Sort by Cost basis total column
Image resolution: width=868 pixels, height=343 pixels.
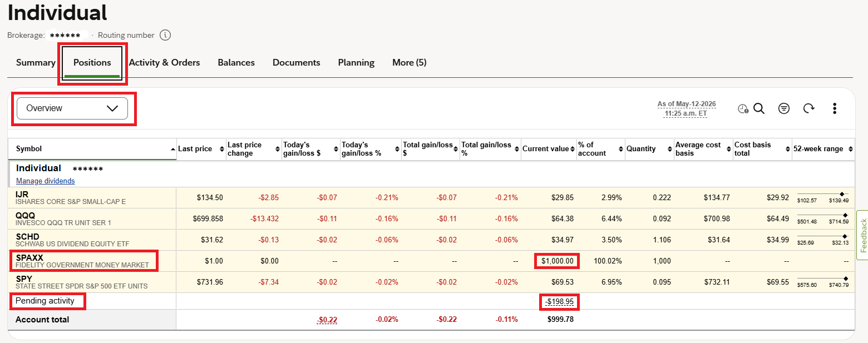[762, 149]
